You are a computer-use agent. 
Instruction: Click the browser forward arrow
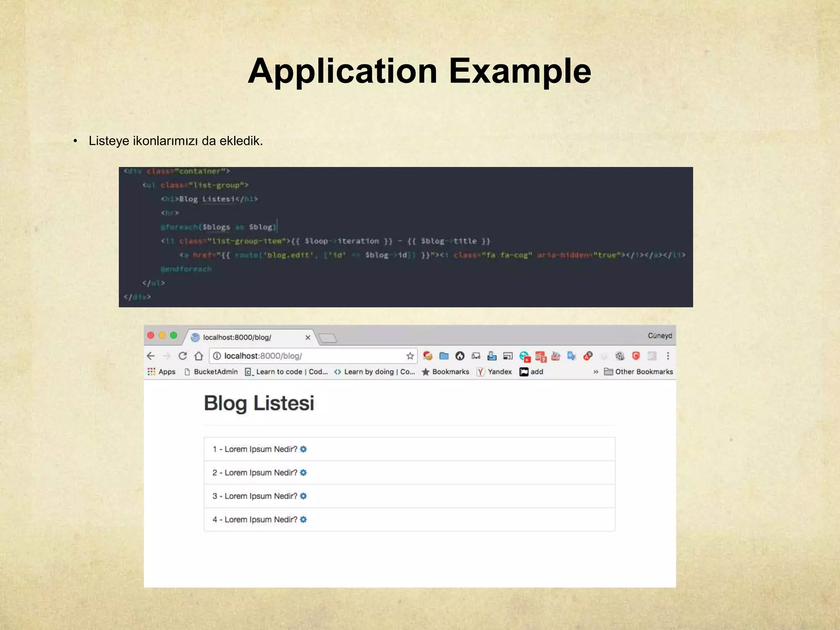(167, 356)
